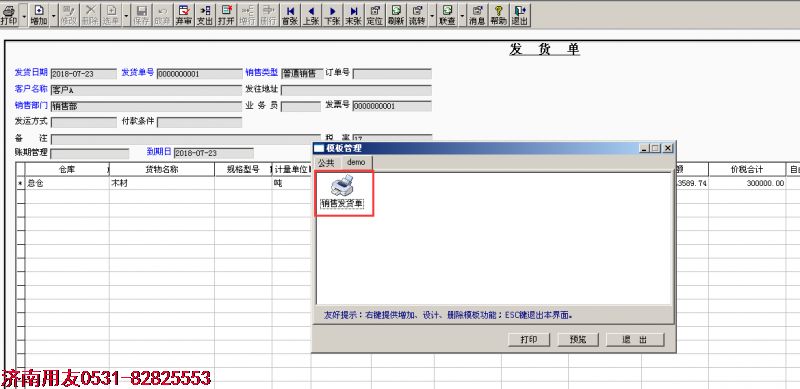Viewport: 800px width, 389px height.
Task: Switch to the demo tab
Action: tap(356, 162)
